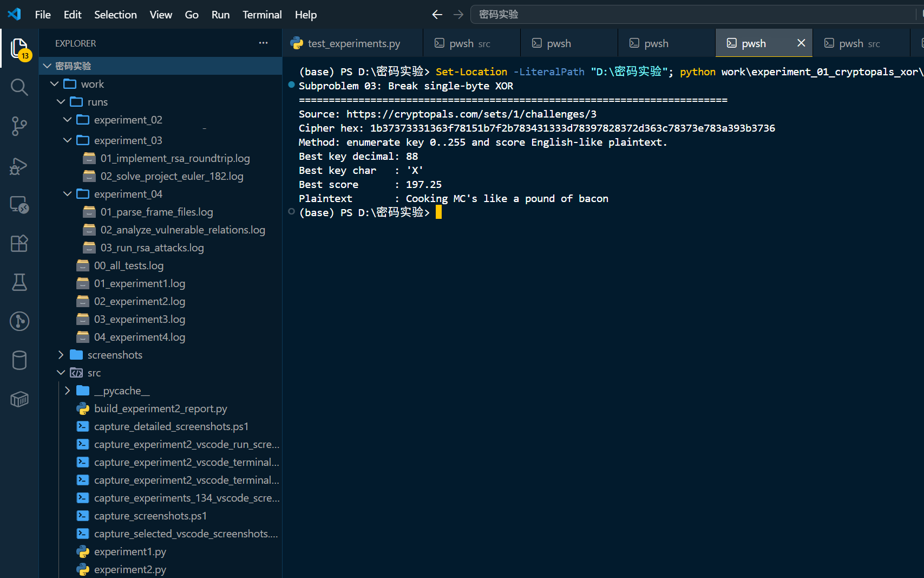Collapse the experiment_03 folder chevron
Screen dimensions: 924x578
(x=67, y=140)
